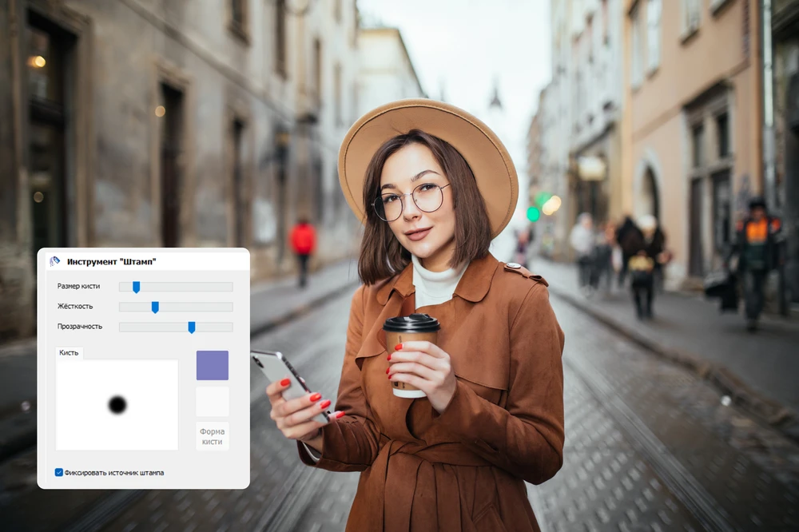Click the "Прозрачность" label
The width and height of the screenshot is (799, 532).
click(x=80, y=326)
